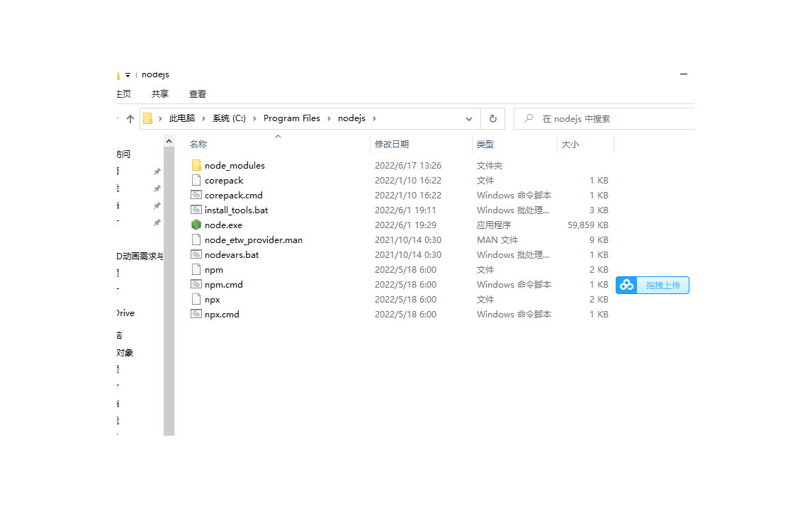Select the npx file icon

pos(196,299)
